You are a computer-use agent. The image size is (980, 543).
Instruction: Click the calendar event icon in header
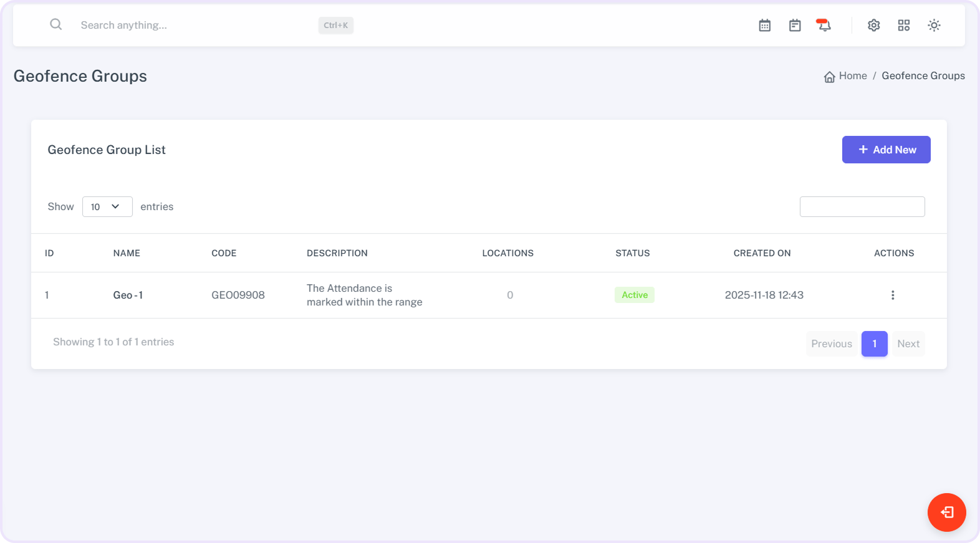click(x=794, y=26)
